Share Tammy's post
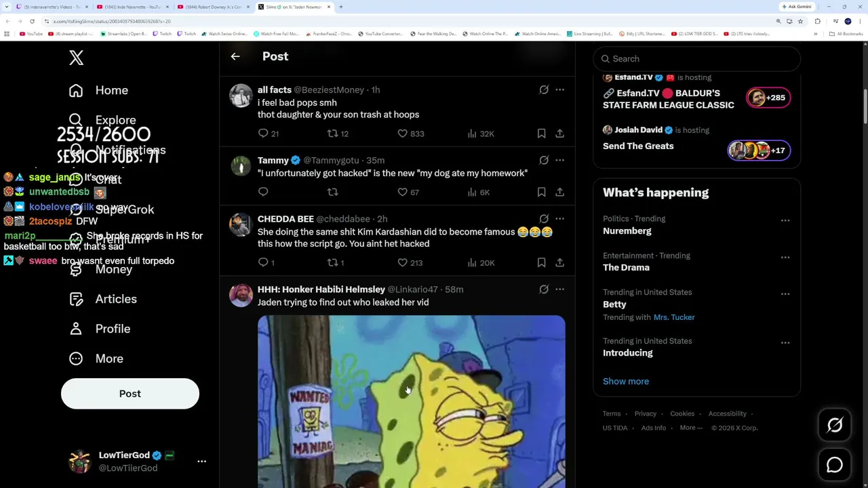 (559, 192)
